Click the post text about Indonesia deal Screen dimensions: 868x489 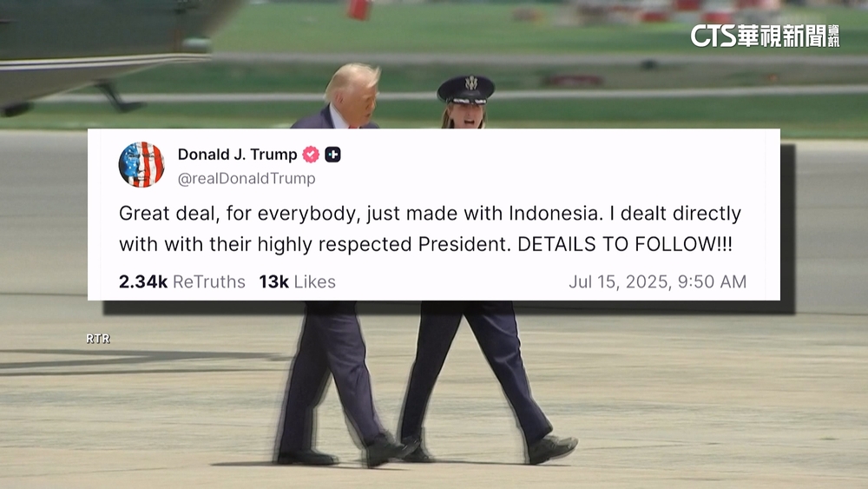click(430, 228)
